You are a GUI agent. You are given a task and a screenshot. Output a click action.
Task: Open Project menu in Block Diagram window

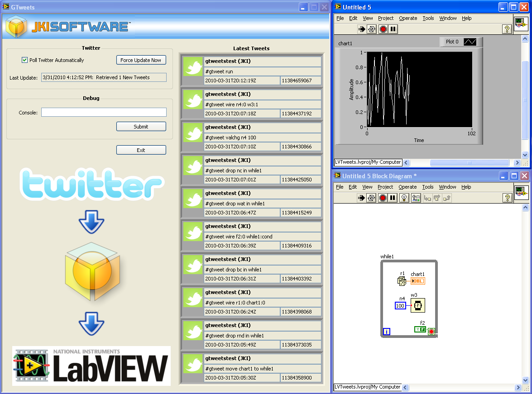pos(385,187)
